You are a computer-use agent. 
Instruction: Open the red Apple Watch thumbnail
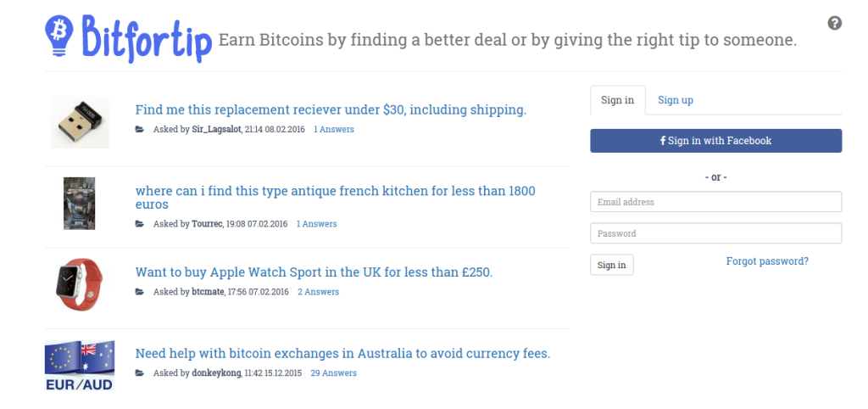pyautogui.click(x=80, y=283)
